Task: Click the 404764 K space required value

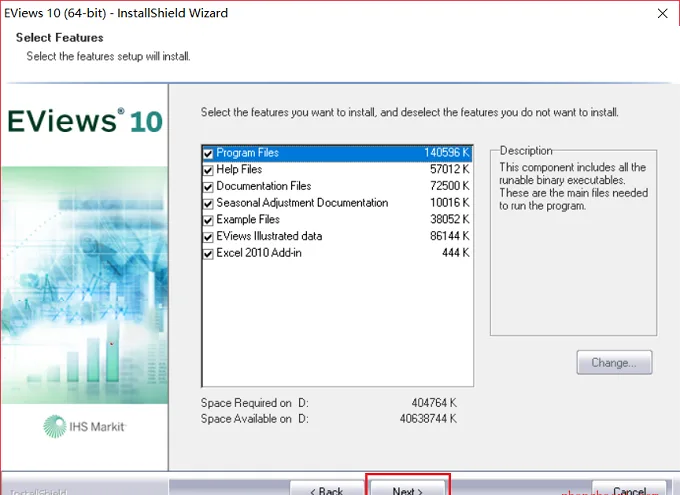Action: [434, 403]
